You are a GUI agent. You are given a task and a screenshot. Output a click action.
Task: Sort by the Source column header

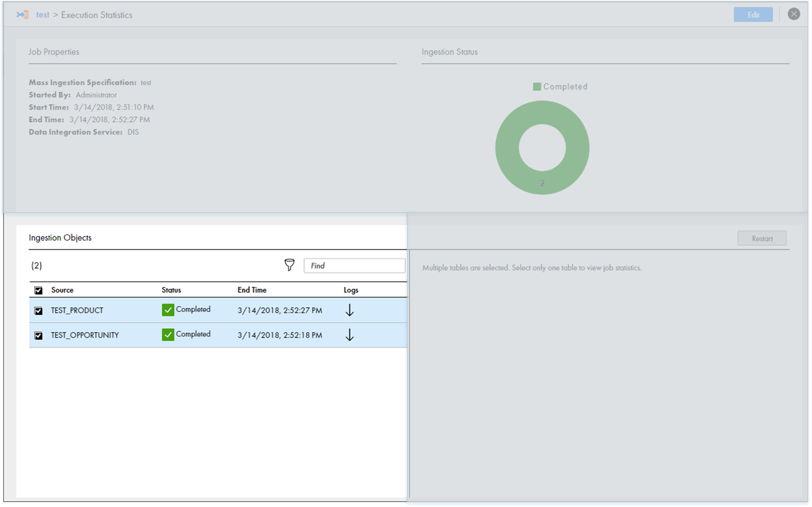tap(62, 290)
